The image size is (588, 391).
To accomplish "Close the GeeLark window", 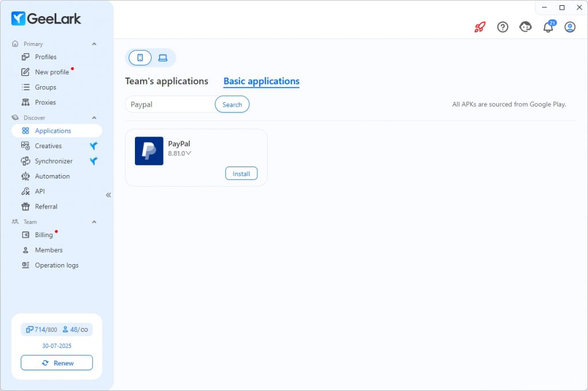I will [579, 7].
